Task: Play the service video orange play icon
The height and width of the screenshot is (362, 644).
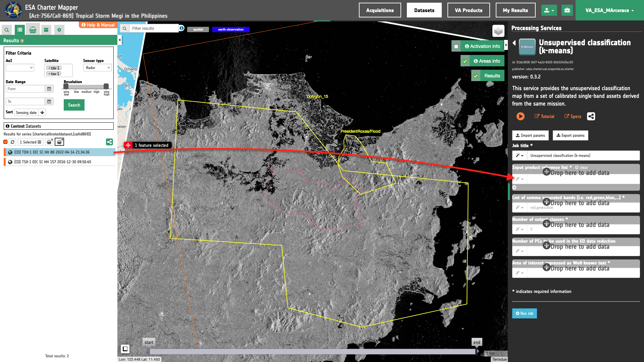Action: 521,116
